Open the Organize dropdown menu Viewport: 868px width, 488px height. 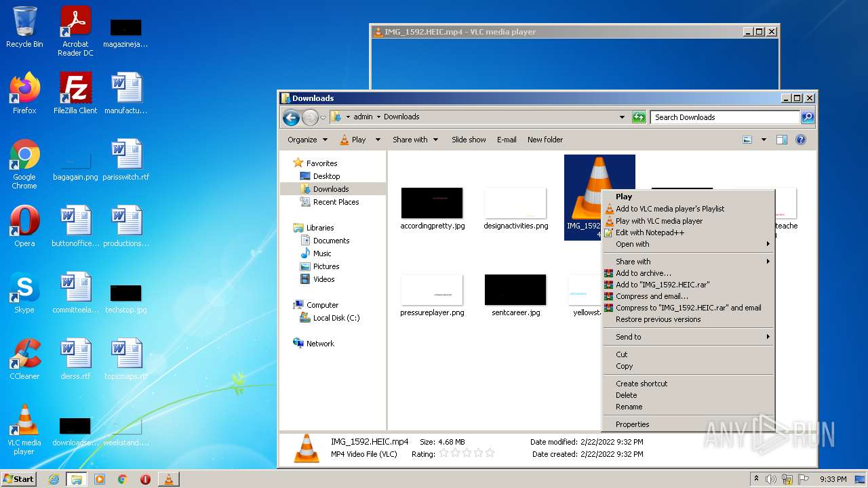tap(308, 140)
